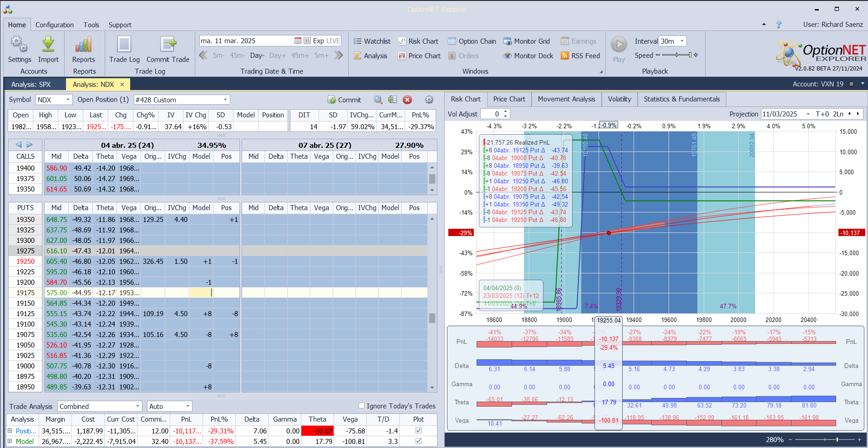Open the Price Chart window from ribbon
The width and height of the screenshot is (868, 448).
[419, 55]
